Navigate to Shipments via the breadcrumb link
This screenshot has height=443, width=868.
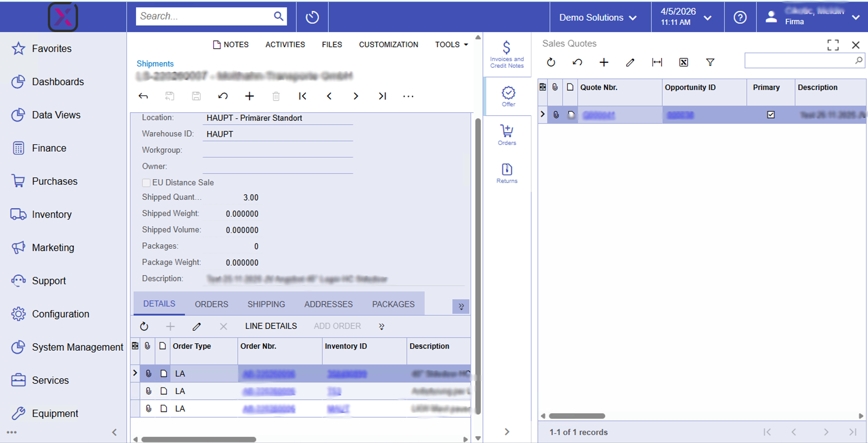click(155, 64)
